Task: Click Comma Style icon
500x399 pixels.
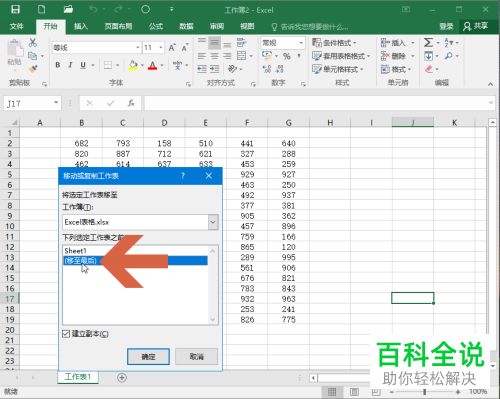Action: [x=299, y=55]
